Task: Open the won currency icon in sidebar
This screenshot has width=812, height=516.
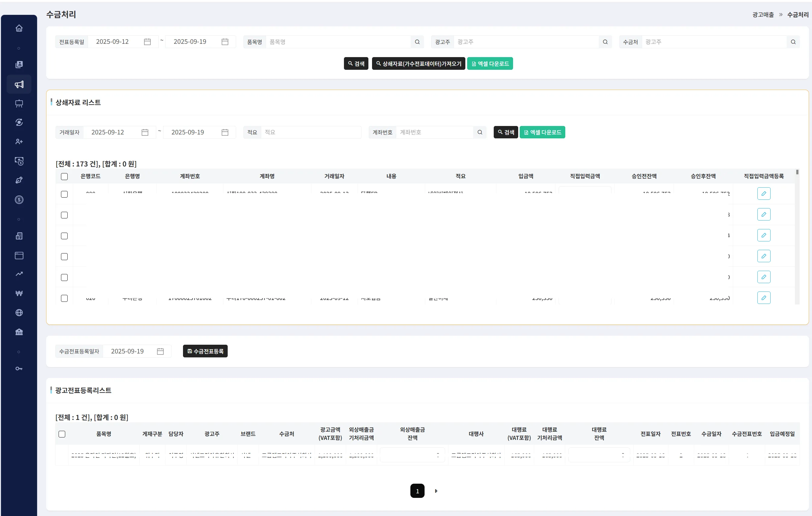Action: click(19, 293)
